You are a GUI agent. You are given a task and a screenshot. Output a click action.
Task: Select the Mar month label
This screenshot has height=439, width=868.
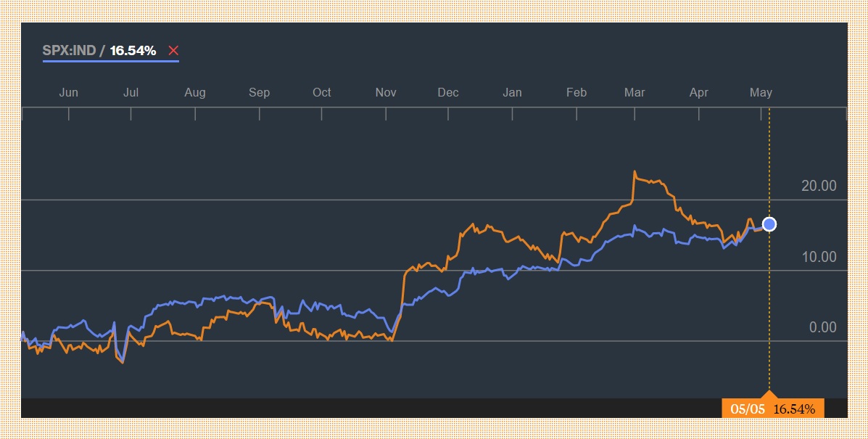click(x=635, y=92)
